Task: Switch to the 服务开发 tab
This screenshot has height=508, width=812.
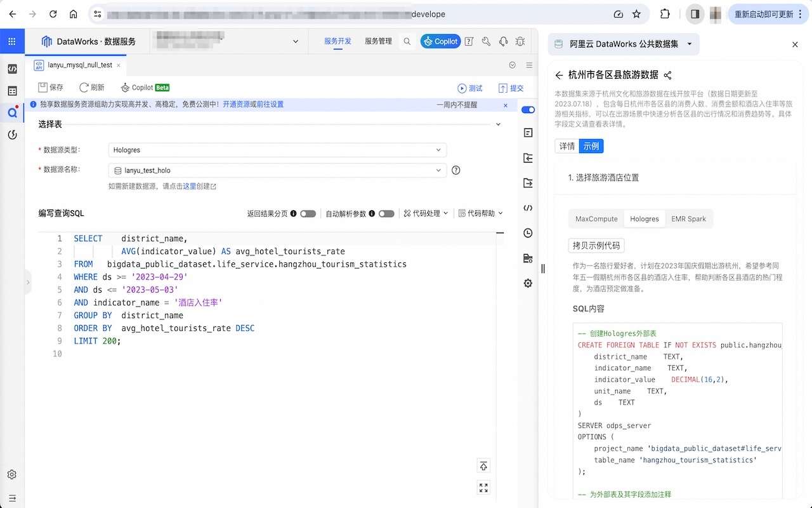Action: (x=337, y=41)
